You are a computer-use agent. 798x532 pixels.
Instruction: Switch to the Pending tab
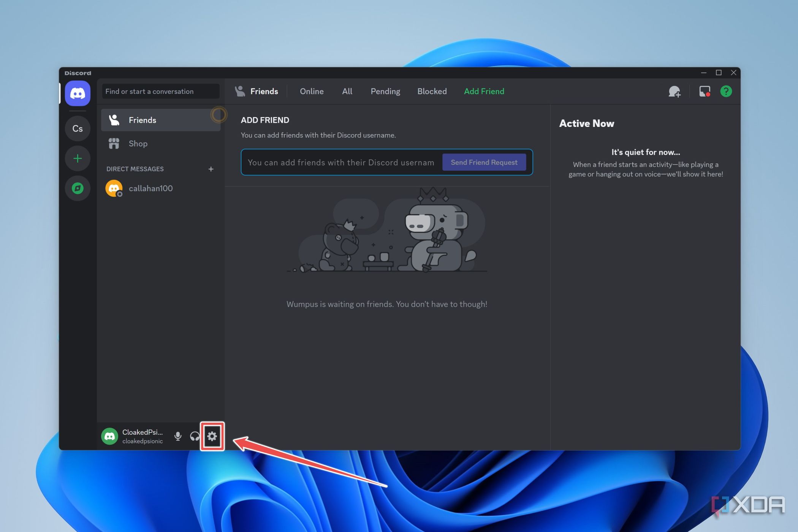tap(385, 92)
